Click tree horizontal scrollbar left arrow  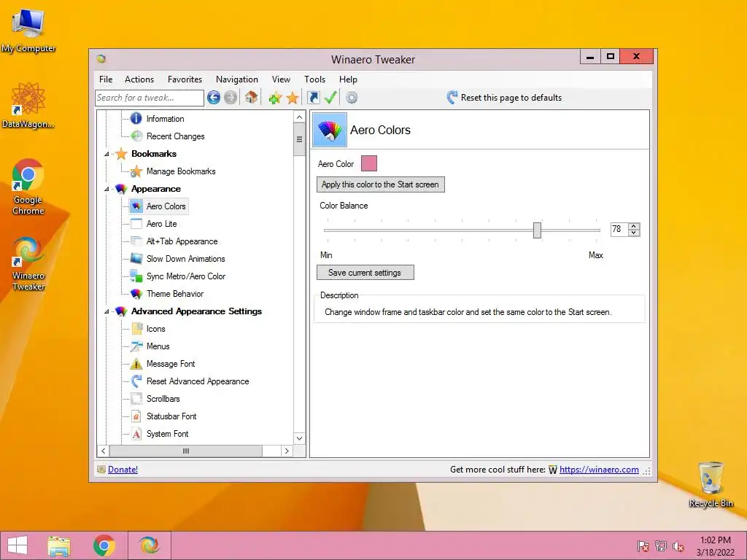pyautogui.click(x=104, y=451)
